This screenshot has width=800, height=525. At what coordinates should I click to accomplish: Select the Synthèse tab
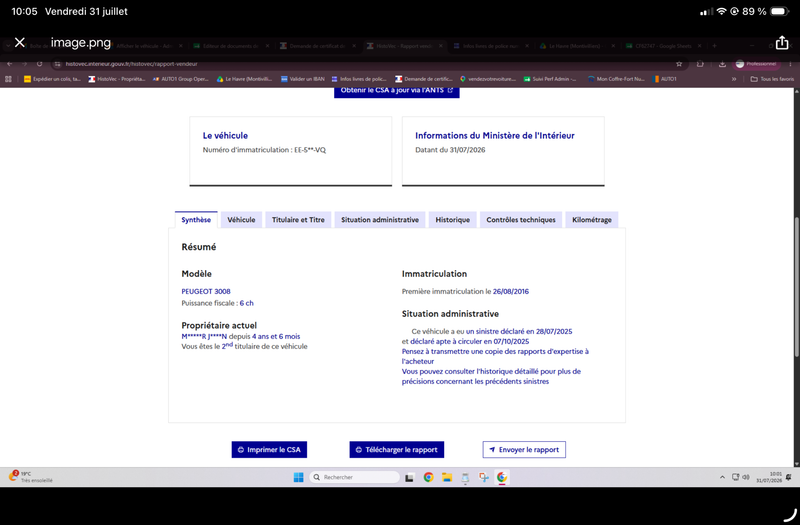point(196,220)
